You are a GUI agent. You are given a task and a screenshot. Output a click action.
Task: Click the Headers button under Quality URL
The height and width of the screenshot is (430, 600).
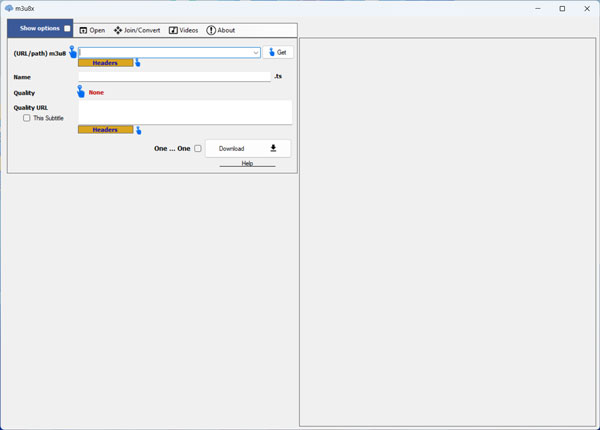[x=105, y=130]
